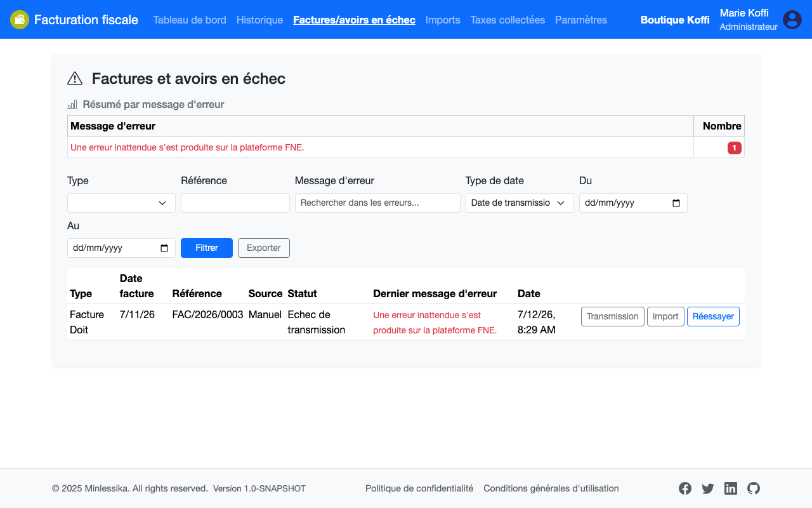Click the Filtrer button
This screenshot has height=508, width=812.
tap(207, 248)
